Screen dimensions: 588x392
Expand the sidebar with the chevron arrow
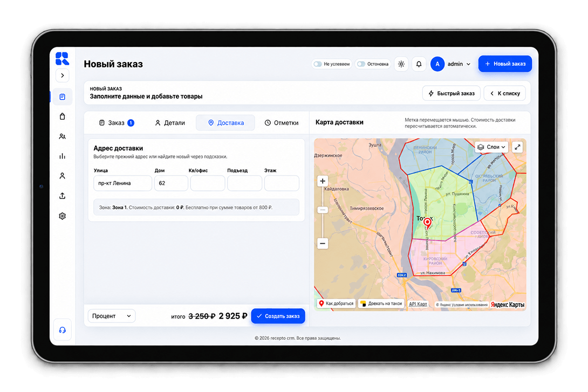(62, 75)
